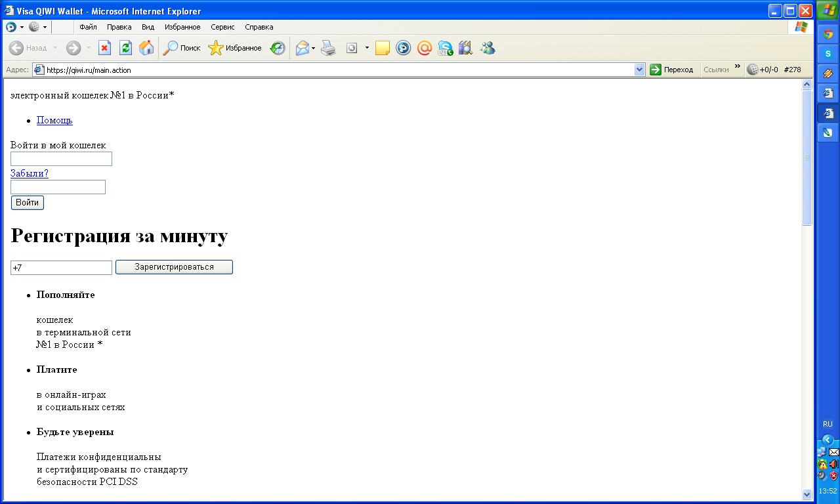
Task: Click the RU language indicator
Action: tap(828, 424)
